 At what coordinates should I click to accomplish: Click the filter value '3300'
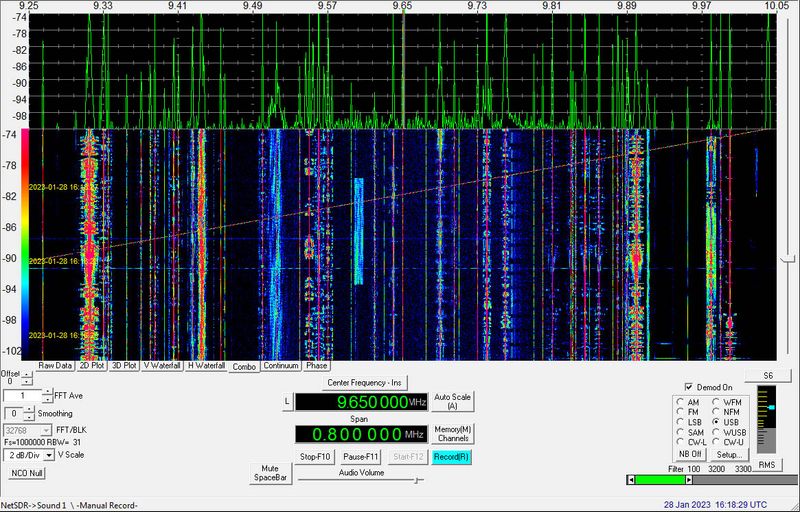click(743, 469)
